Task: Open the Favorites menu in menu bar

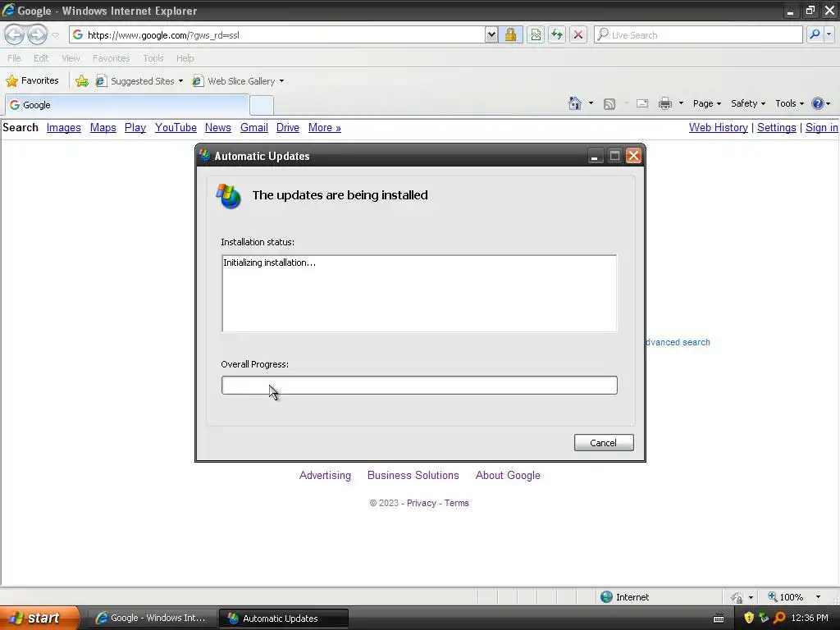Action: pyautogui.click(x=111, y=58)
